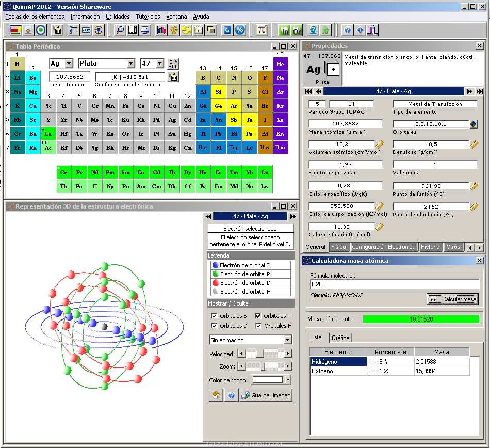The width and height of the screenshot is (490, 448).
Task: Open the Utilidades menu
Action: pos(118,17)
